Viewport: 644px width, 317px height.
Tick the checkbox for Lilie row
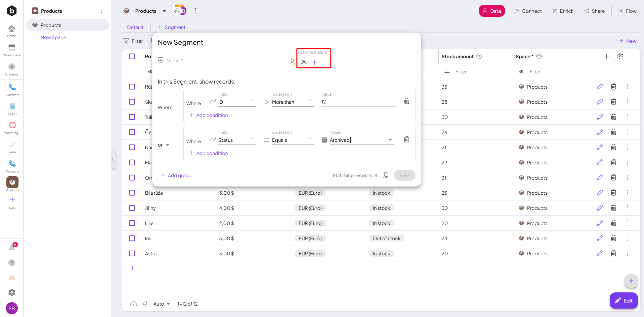click(132, 223)
